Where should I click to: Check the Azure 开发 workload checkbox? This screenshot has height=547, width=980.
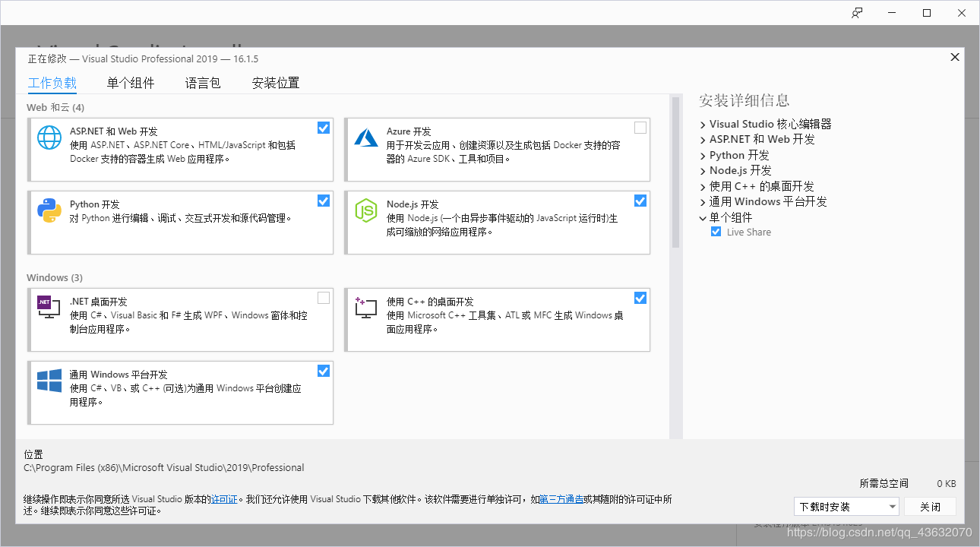tap(640, 128)
